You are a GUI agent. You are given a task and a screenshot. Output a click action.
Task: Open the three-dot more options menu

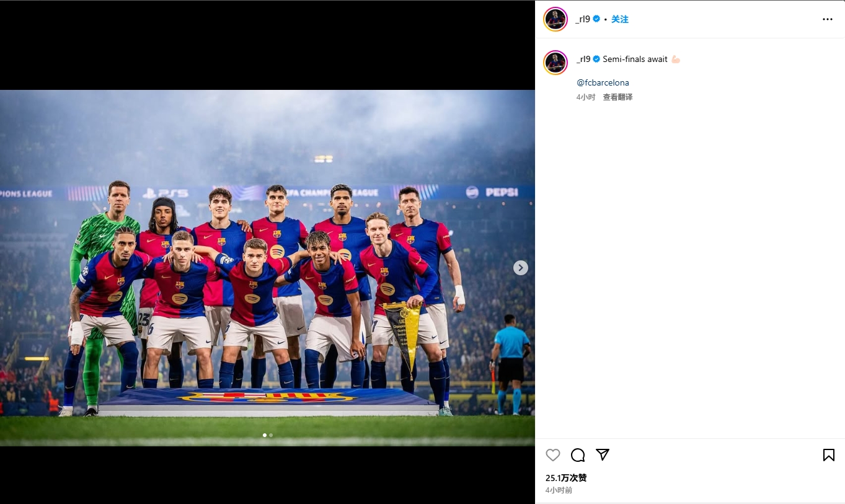(x=828, y=19)
